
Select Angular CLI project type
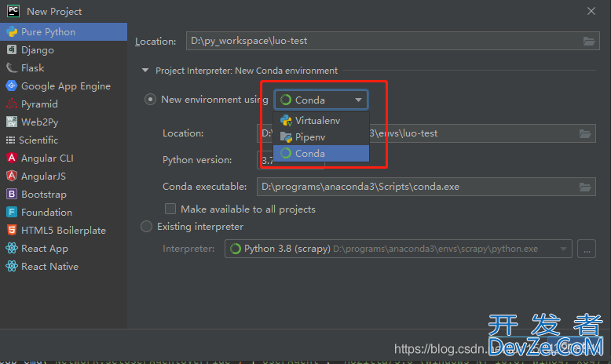click(x=64, y=158)
